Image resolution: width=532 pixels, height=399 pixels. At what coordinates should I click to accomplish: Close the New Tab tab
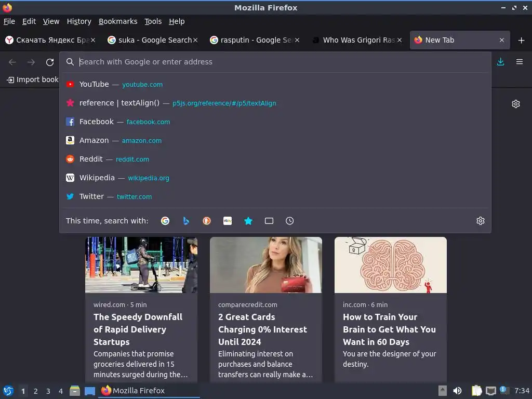[x=502, y=40]
